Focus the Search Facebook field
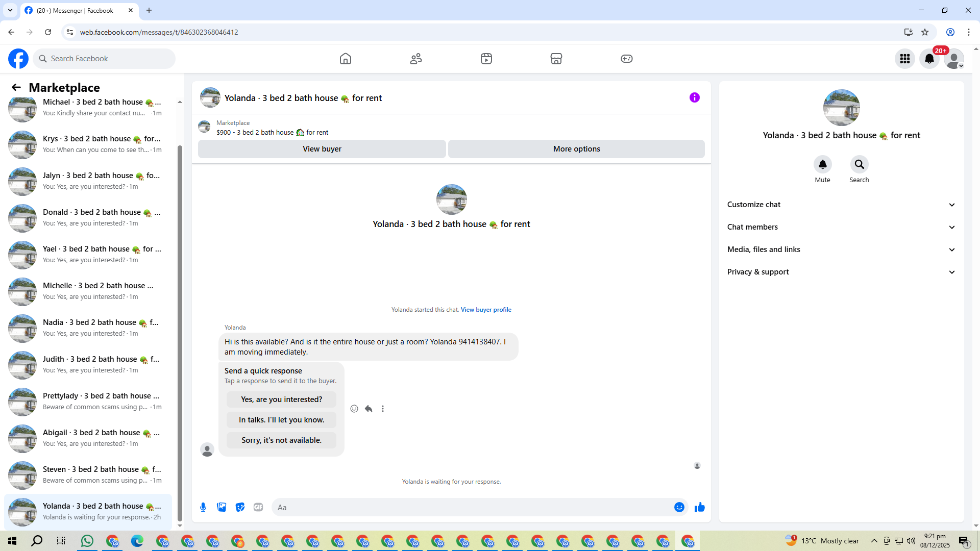980x551 pixels. [x=104, y=59]
